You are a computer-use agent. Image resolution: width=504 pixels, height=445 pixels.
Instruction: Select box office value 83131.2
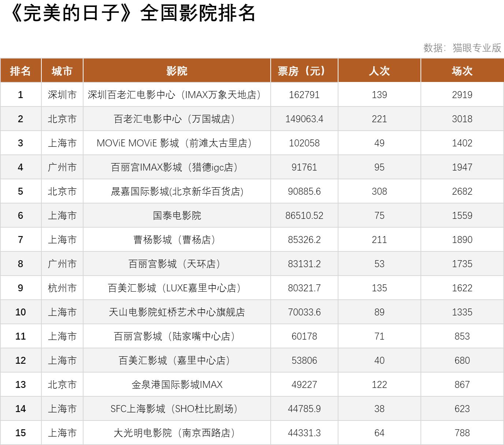[304, 264]
